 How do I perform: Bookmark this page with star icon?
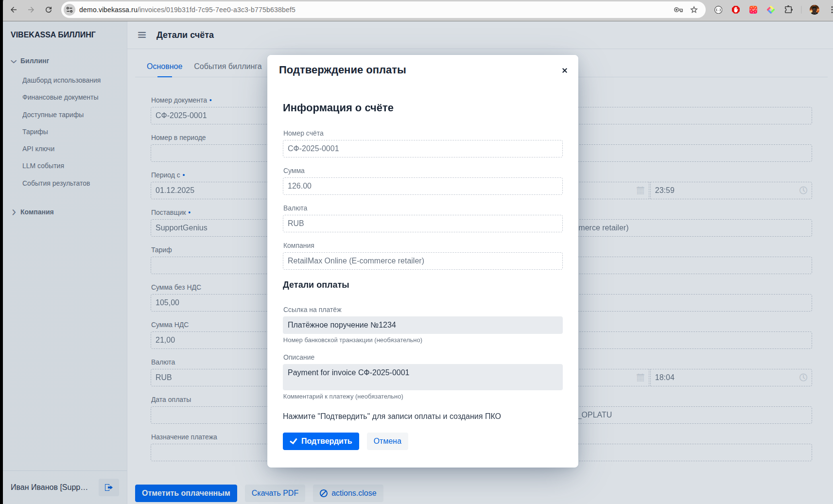coord(694,10)
